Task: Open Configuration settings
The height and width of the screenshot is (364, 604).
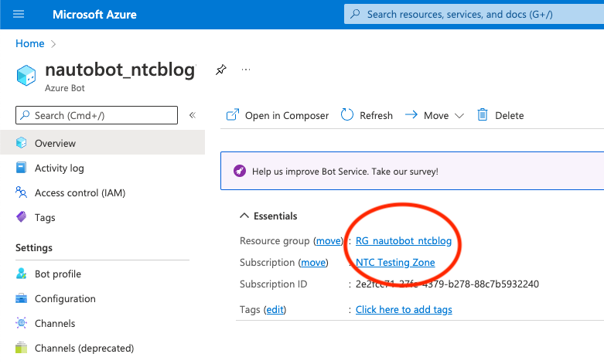Action: coord(65,298)
